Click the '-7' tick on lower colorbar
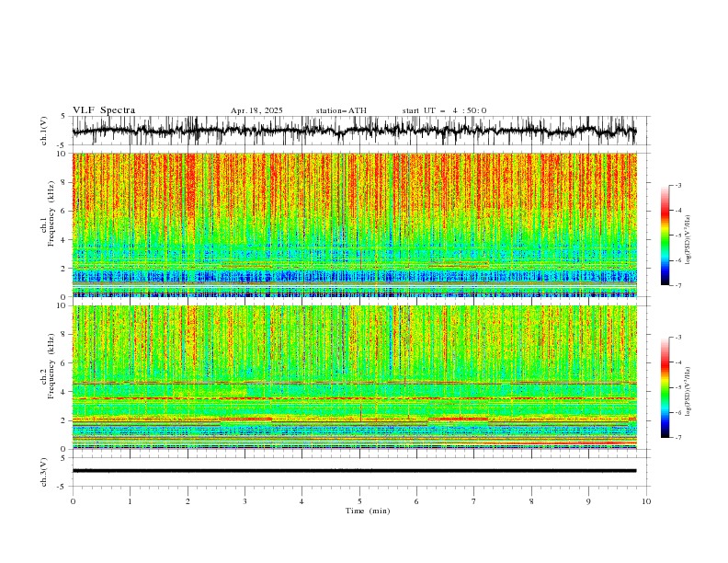This screenshot has height=563, width=728. (678, 438)
